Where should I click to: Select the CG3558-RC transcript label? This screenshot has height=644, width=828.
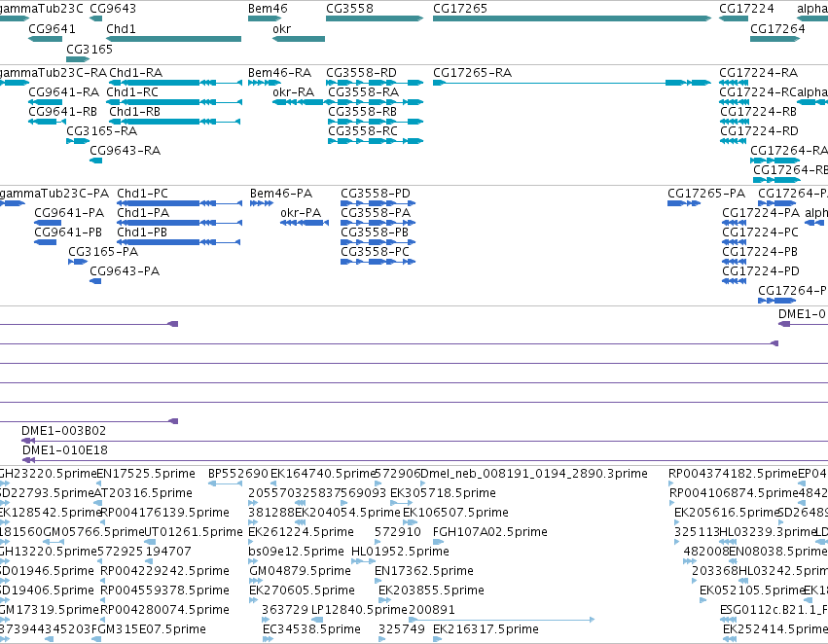pos(362,131)
